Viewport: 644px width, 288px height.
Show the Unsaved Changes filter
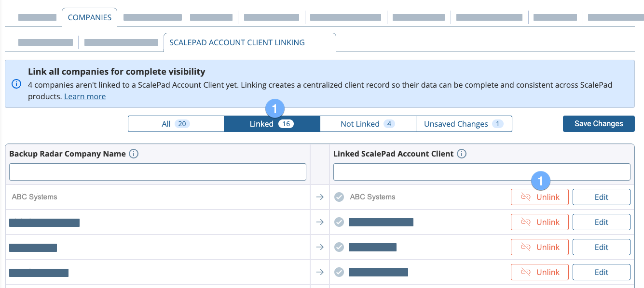463,124
